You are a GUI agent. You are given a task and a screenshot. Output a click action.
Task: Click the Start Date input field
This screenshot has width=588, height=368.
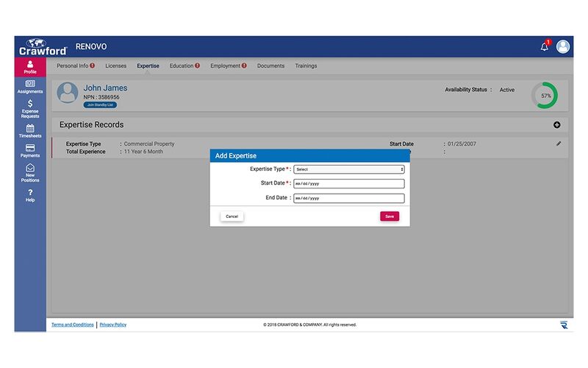[348, 183]
